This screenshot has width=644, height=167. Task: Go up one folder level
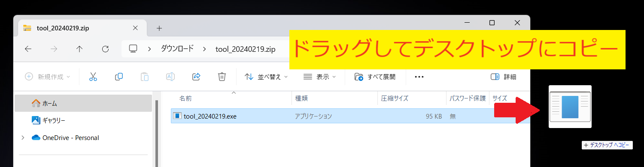[x=79, y=49]
